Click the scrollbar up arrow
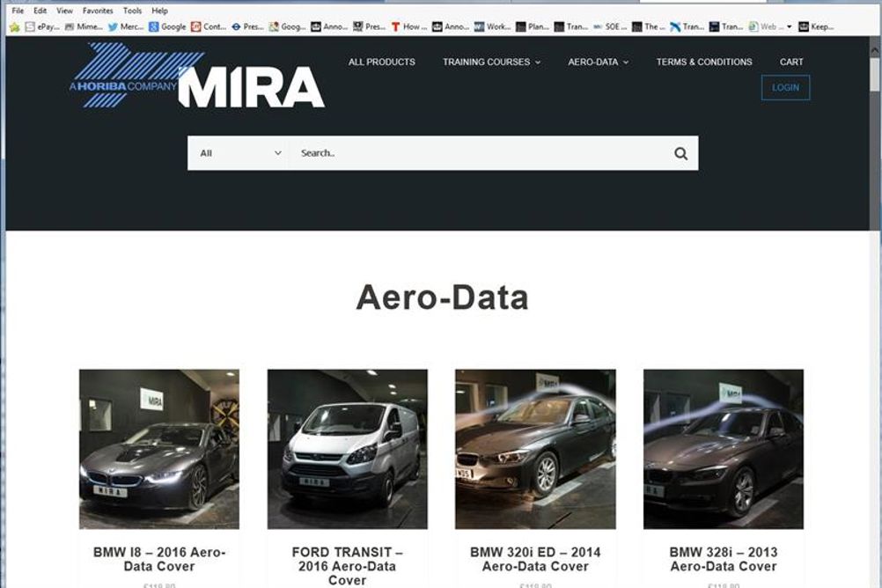Image resolution: width=882 pixels, height=588 pixels. coord(874,50)
